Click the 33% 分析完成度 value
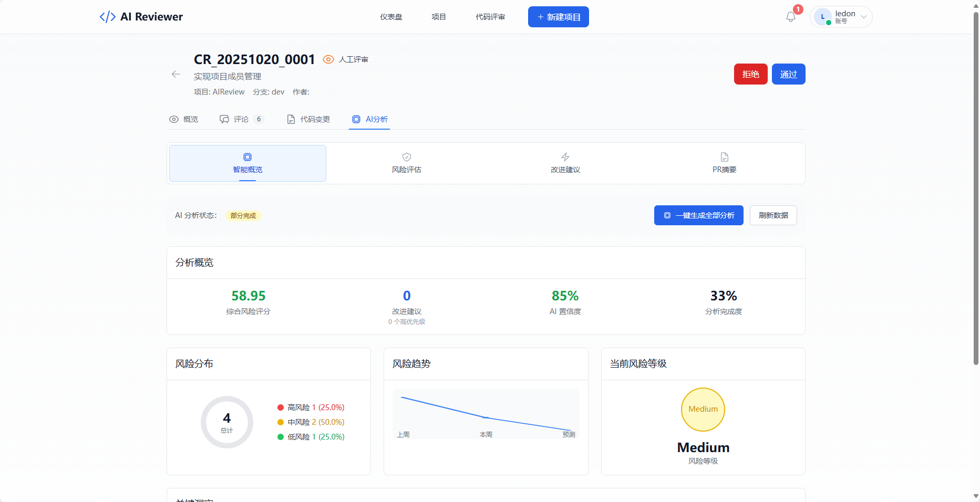980x502 pixels. click(x=724, y=296)
